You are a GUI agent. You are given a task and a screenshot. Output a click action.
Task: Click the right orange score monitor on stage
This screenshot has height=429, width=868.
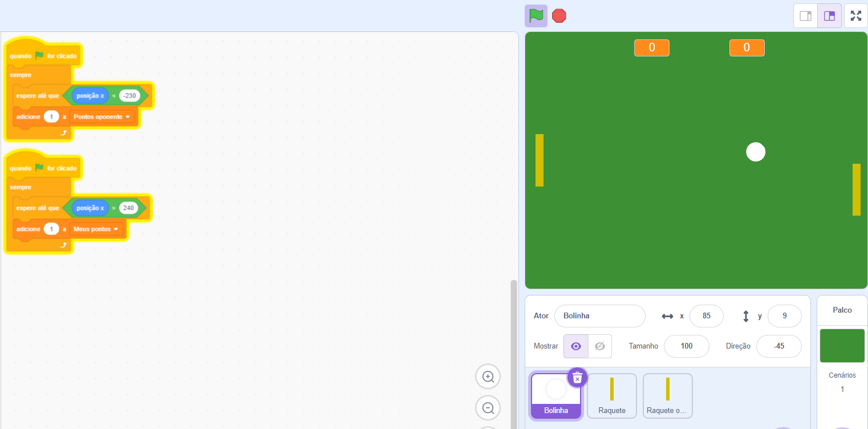tap(747, 48)
